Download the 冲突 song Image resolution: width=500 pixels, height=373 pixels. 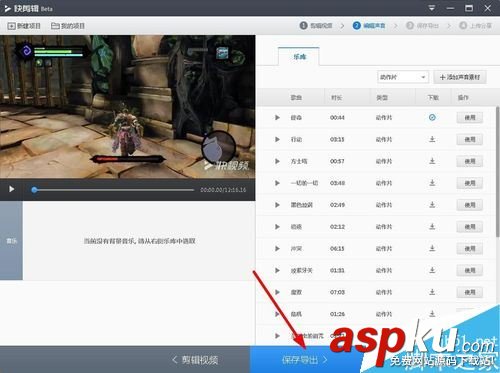(432, 248)
